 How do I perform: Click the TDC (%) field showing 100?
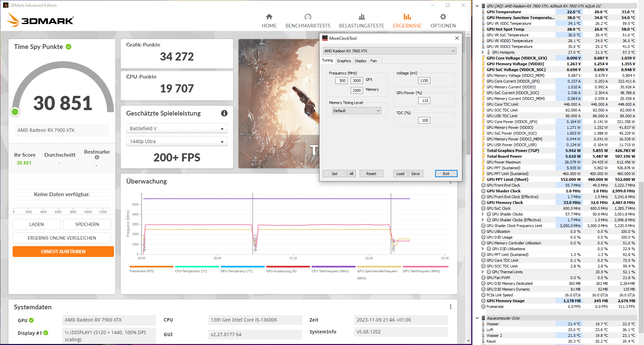coord(424,120)
